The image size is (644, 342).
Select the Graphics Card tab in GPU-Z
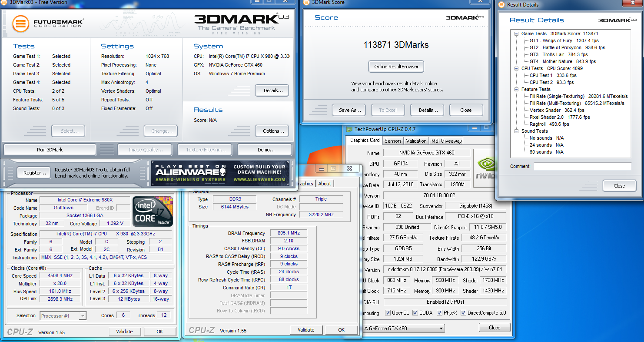coord(365,140)
